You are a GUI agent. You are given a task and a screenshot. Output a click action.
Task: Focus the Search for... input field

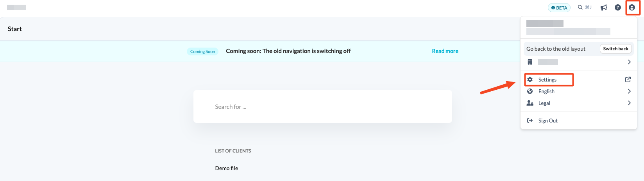(x=323, y=106)
